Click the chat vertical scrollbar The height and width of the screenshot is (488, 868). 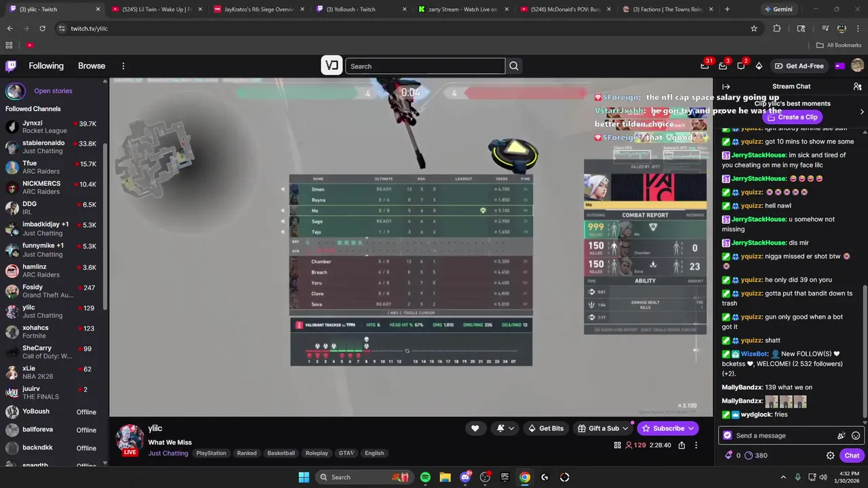click(x=864, y=352)
